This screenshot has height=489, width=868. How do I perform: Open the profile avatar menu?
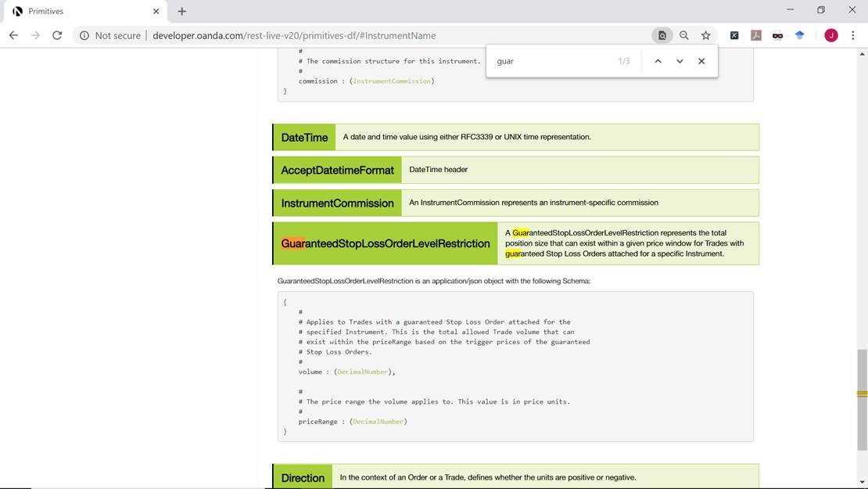pyautogui.click(x=830, y=35)
